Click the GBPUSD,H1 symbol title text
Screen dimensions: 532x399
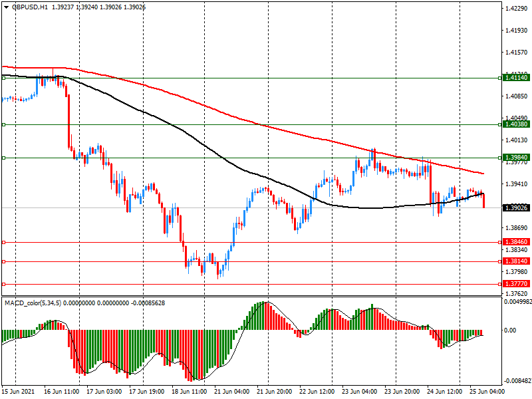pos(30,7)
